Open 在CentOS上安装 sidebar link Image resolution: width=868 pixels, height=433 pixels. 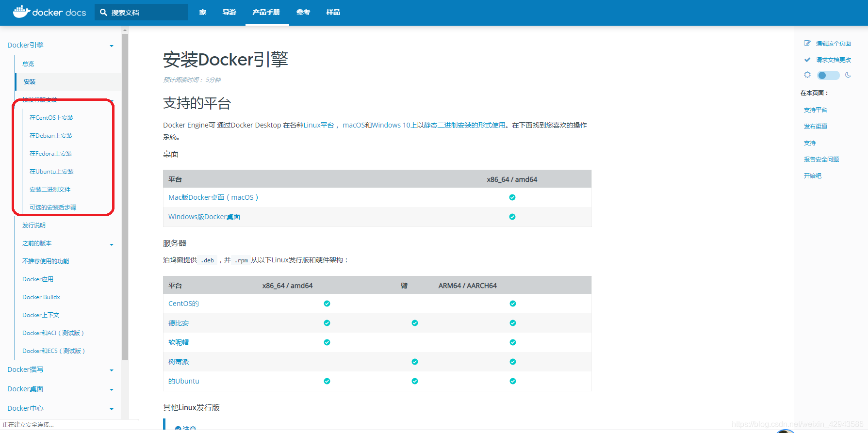pyautogui.click(x=51, y=118)
